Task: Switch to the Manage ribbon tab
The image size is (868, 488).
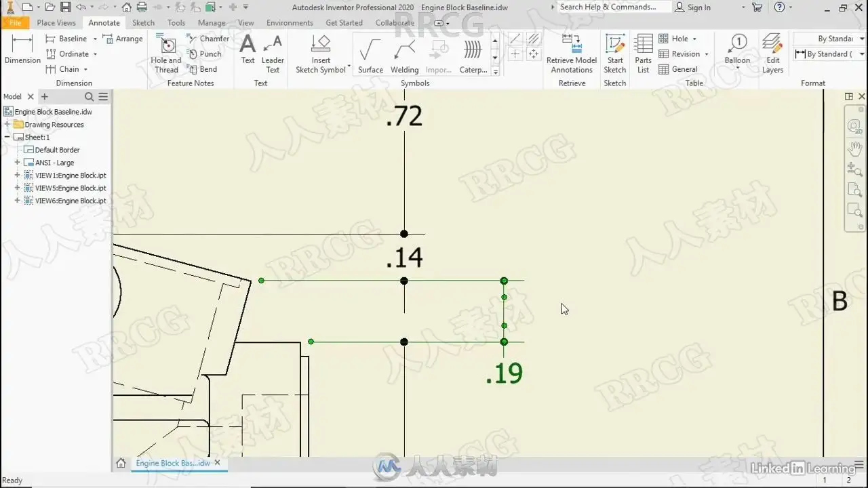Action: coord(212,22)
